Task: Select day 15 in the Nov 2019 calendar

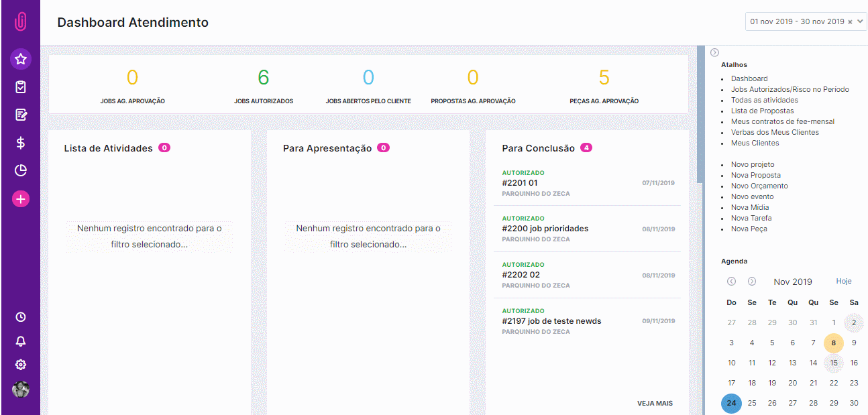Action: (833, 362)
